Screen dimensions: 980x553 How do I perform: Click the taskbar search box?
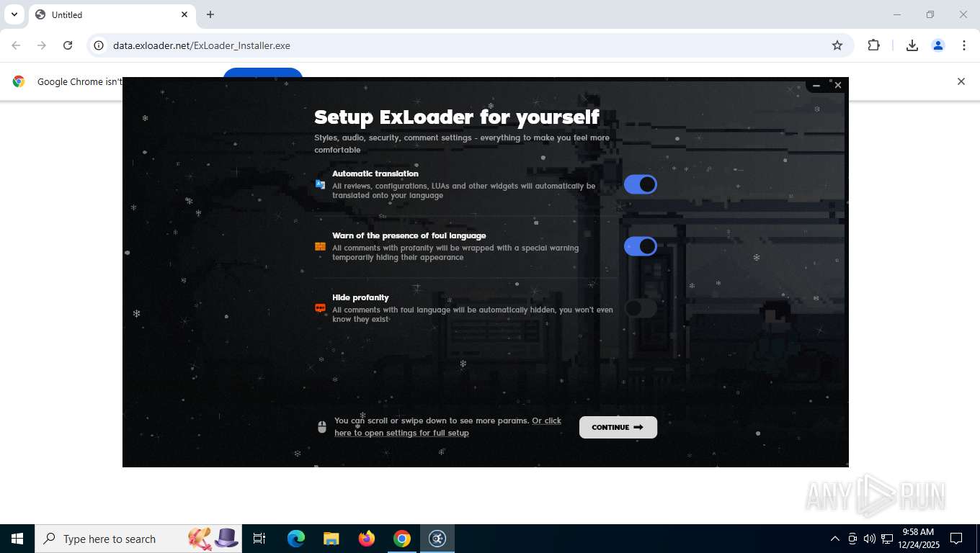(x=138, y=539)
